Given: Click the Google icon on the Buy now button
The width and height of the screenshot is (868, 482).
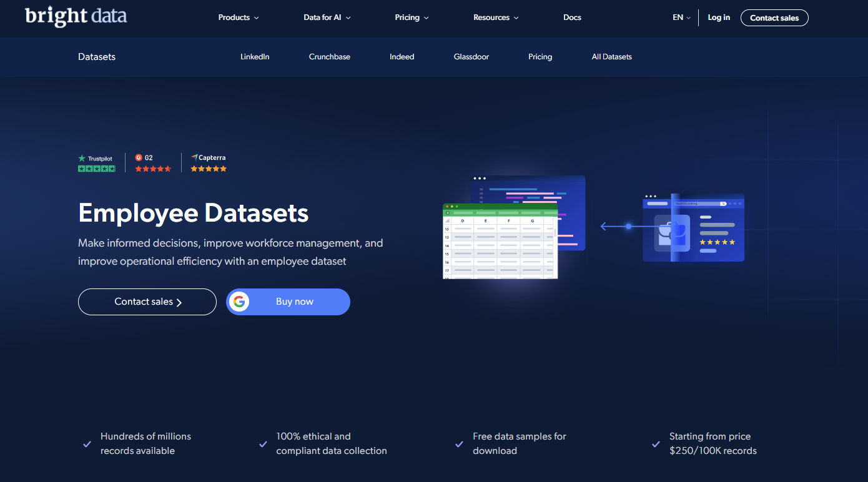Looking at the screenshot, I should pyautogui.click(x=239, y=302).
